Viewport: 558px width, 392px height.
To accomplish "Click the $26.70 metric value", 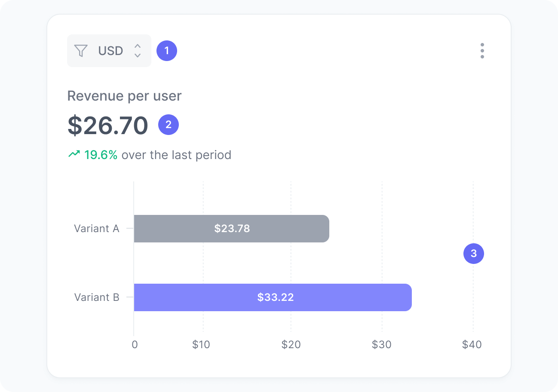I will [x=107, y=125].
